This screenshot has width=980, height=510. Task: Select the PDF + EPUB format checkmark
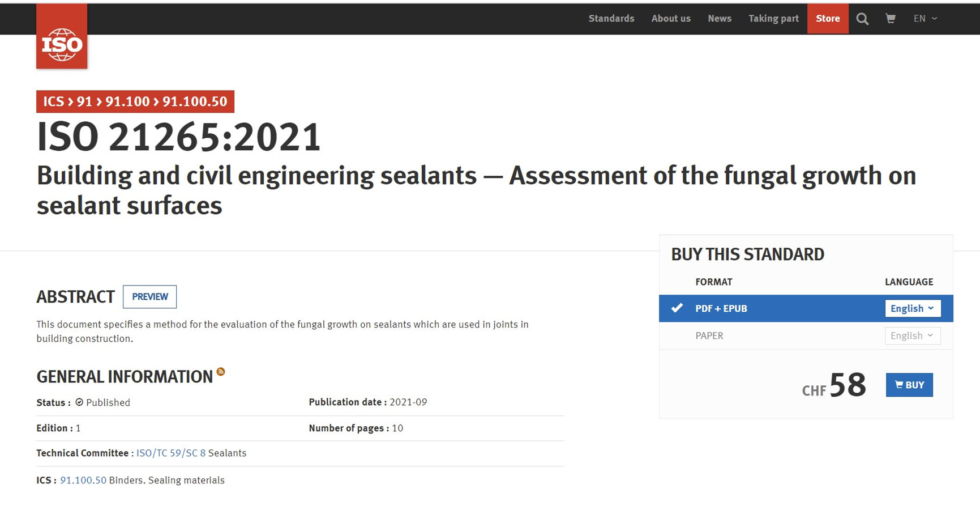677,308
